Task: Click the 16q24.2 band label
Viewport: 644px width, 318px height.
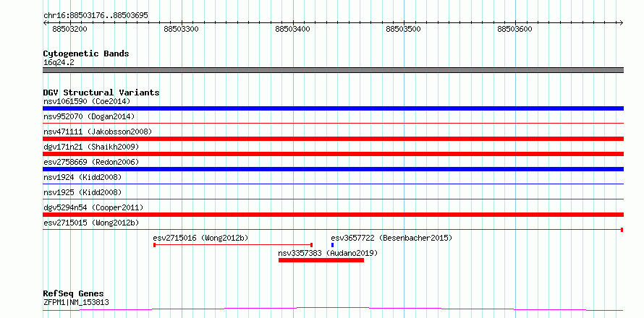Action: click(59, 63)
